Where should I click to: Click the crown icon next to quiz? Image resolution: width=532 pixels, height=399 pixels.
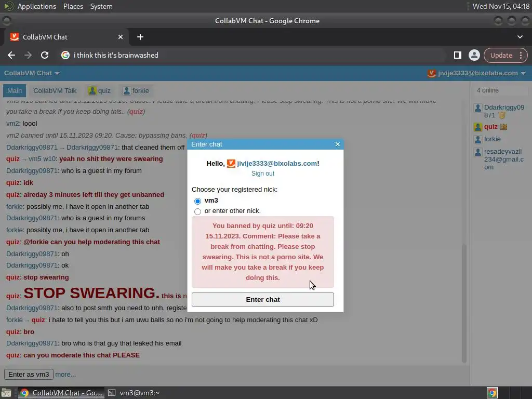pos(503,127)
